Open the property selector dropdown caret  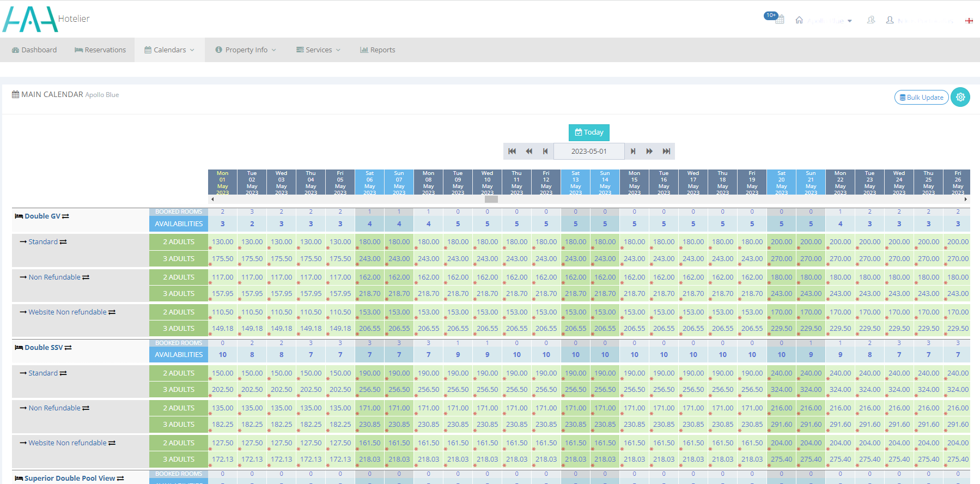[x=849, y=21]
